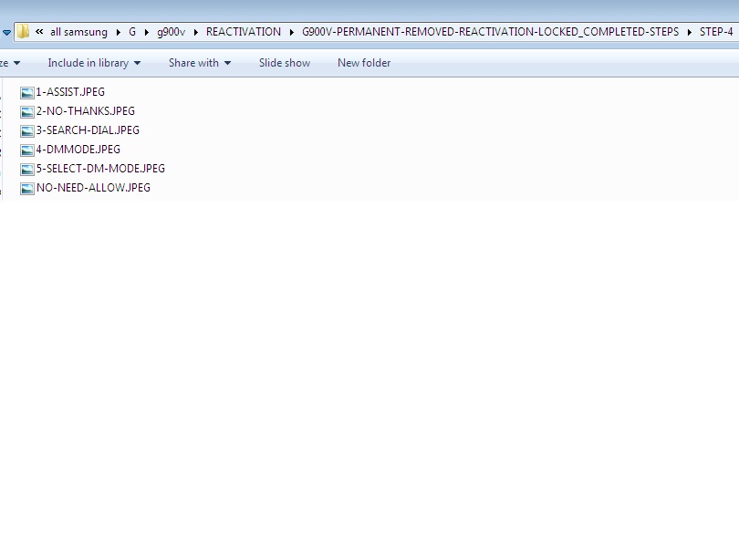The width and height of the screenshot is (739, 560).
Task: Select the NO-NEED-ALLOW.JPEG file icon
Action: 27,188
